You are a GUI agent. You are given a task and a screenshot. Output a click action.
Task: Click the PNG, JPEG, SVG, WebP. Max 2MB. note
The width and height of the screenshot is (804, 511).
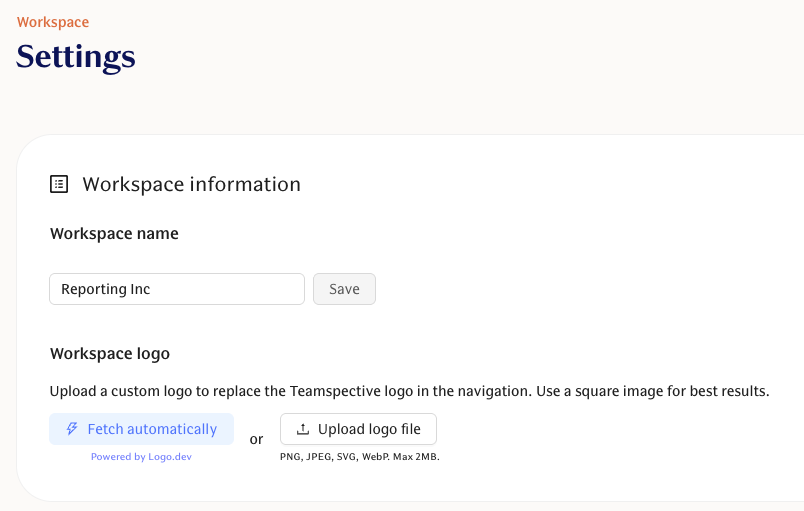pyautogui.click(x=360, y=457)
